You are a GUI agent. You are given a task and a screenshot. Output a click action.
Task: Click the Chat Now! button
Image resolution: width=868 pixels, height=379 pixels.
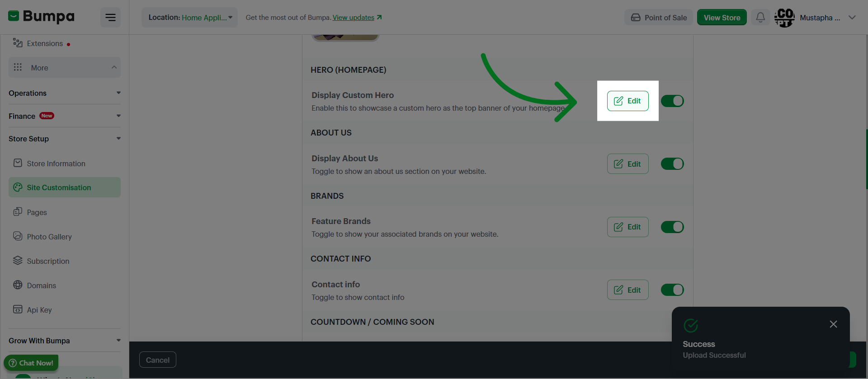[31, 363]
